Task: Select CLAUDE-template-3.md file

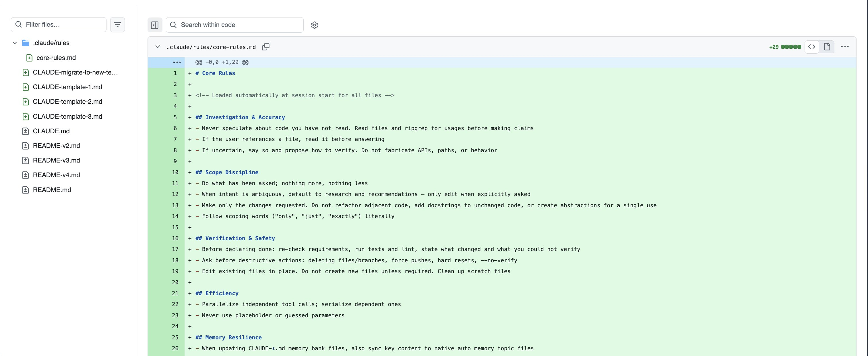Action: coord(67,116)
